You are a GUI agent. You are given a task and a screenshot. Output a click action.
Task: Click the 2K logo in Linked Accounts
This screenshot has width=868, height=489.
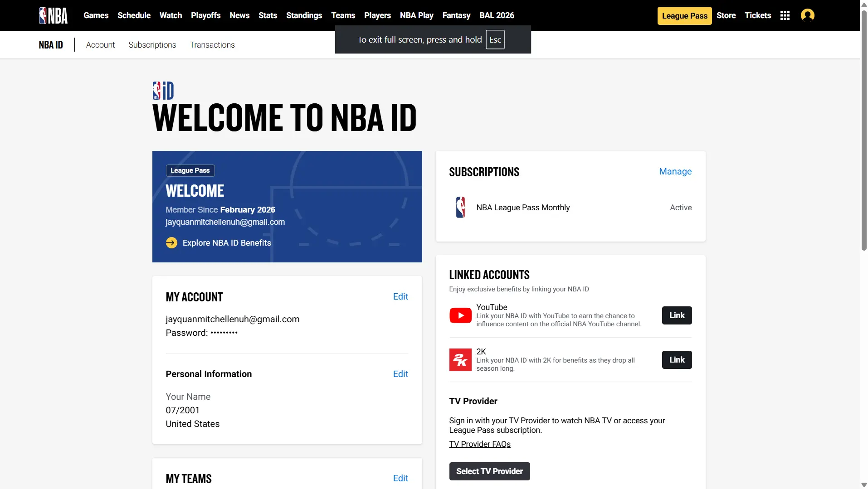tap(460, 360)
